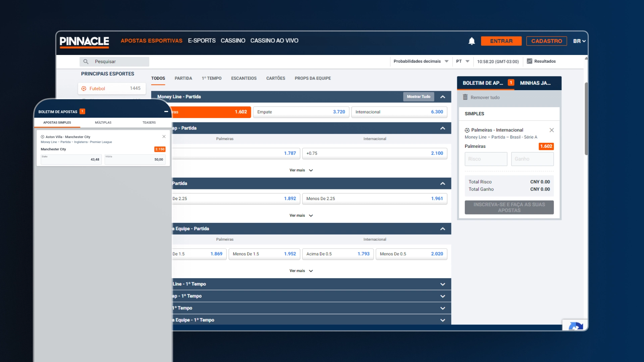
Task: Open E-Sports in top navigation
Action: (202, 41)
